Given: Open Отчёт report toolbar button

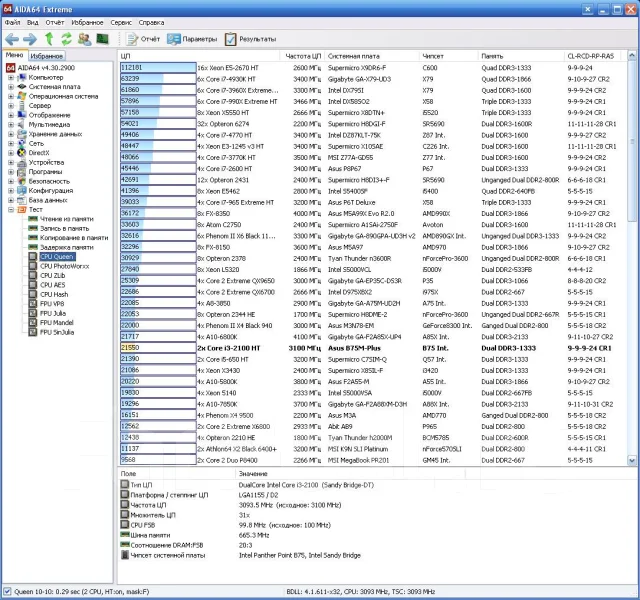Looking at the screenshot, I should pos(143,39).
